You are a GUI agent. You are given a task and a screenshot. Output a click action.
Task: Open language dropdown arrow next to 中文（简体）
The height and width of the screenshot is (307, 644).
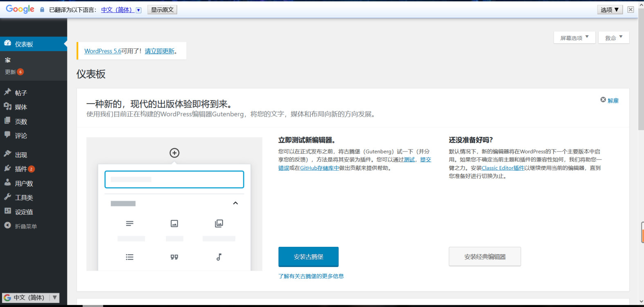139,10
